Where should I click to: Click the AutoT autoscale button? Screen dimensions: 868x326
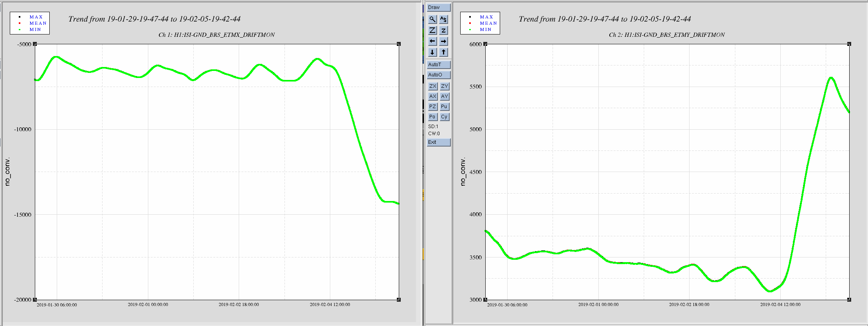pyautogui.click(x=438, y=65)
